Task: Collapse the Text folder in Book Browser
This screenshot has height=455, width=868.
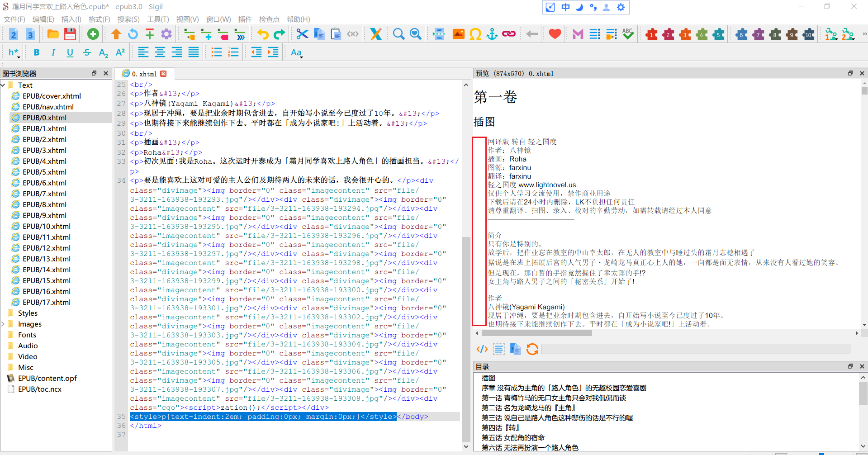Action: [3, 85]
